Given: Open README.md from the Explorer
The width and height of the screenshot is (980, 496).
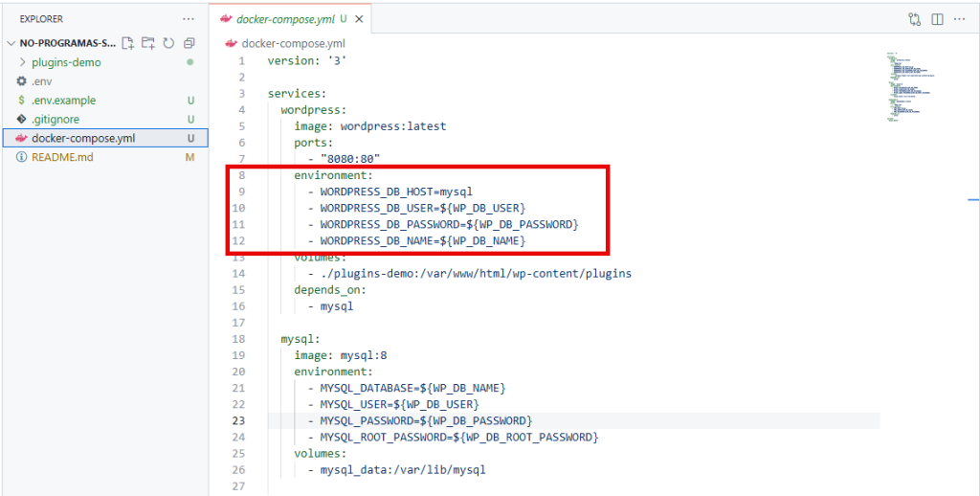Looking at the screenshot, I should coord(62,158).
